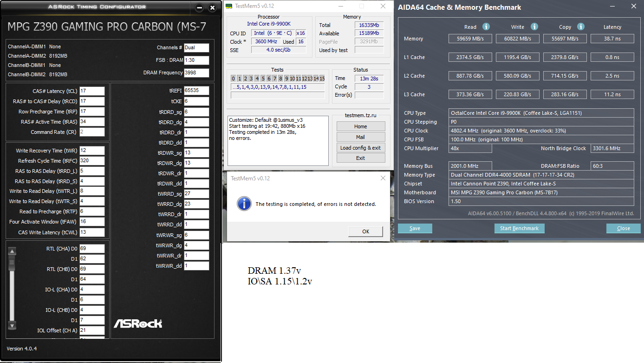Click the Channels # field showing Dual
Viewport: 644px width, 363px height.
point(196,47)
